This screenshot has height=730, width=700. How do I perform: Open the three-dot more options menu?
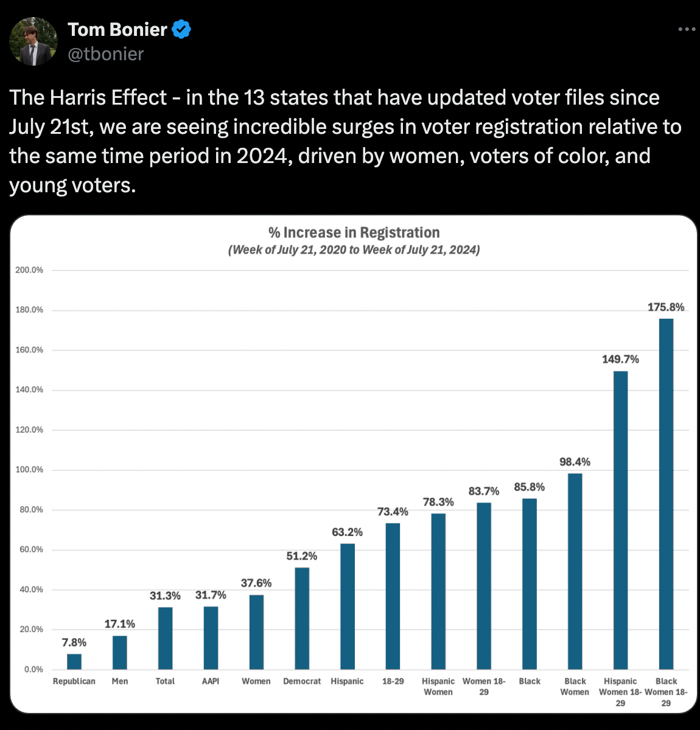687,29
